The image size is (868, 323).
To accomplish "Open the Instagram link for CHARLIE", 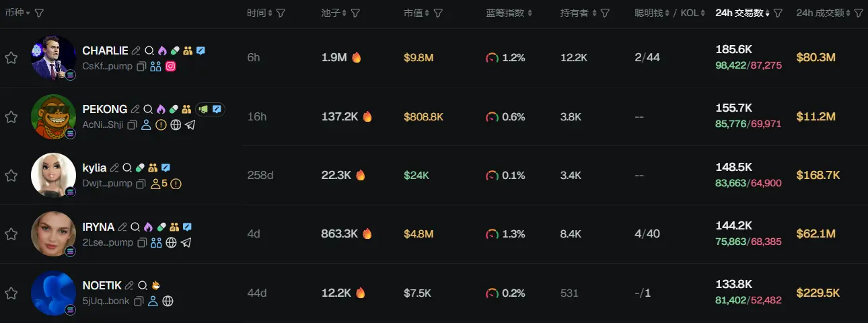I will (x=171, y=66).
